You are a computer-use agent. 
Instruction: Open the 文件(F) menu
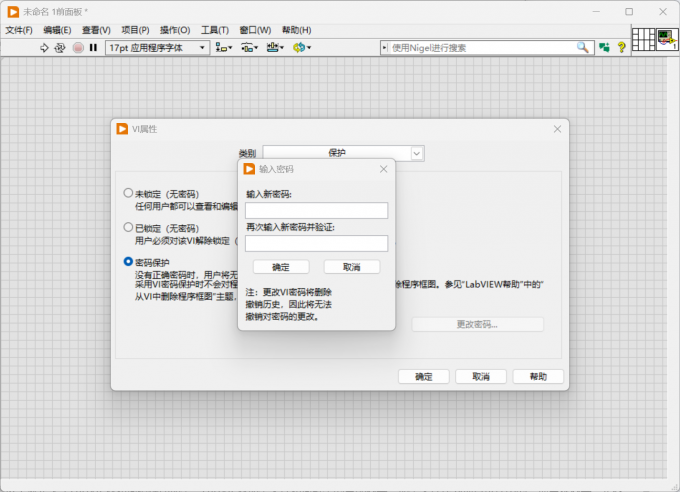(19, 30)
